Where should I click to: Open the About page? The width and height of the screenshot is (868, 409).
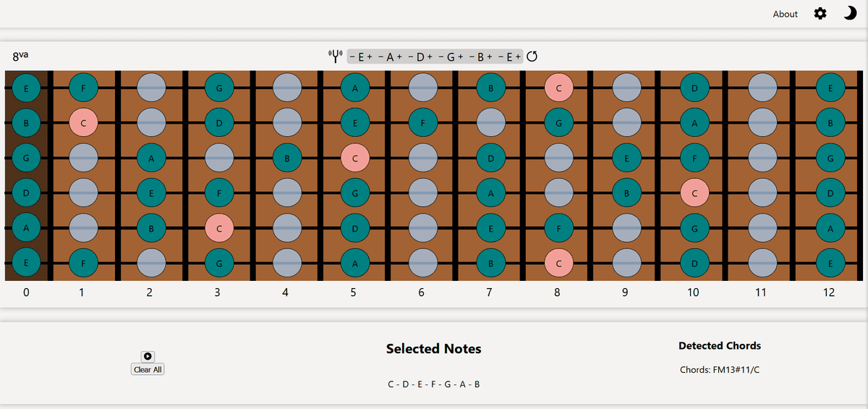tap(785, 14)
